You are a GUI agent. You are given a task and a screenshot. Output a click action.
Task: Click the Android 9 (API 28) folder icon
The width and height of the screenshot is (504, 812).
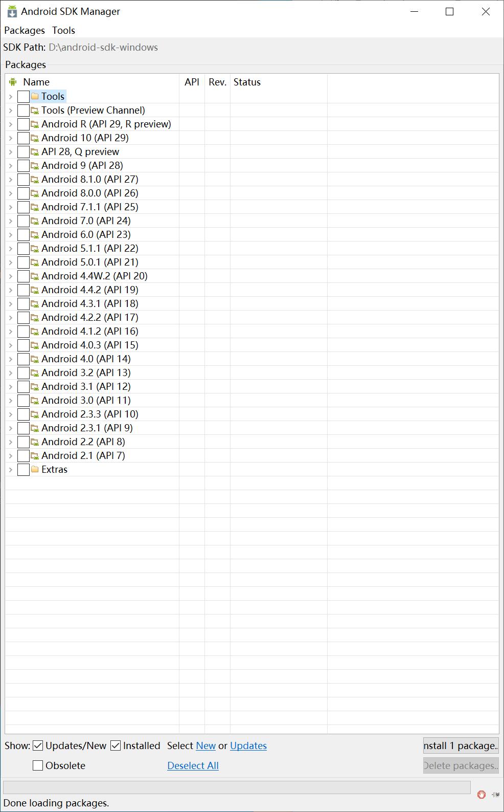[35, 165]
